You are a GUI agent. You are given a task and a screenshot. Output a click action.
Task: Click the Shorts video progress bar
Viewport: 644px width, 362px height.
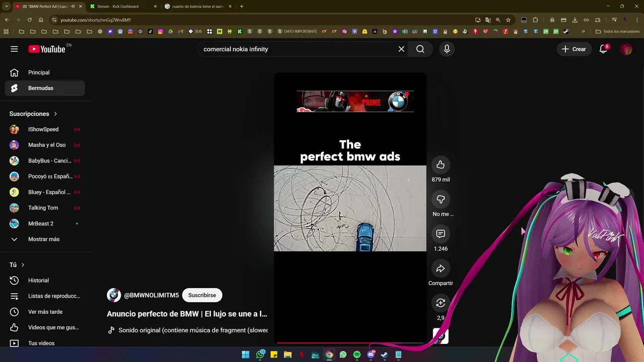[350, 343]
